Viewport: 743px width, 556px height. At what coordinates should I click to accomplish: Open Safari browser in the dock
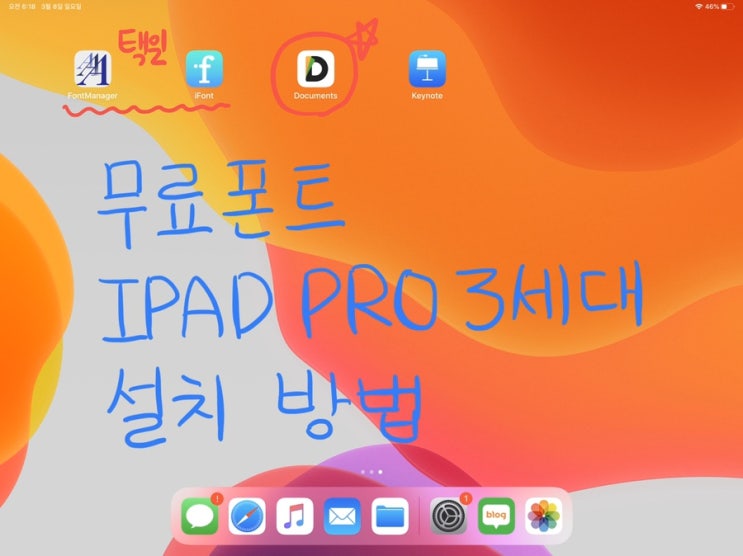click(247, 516)
